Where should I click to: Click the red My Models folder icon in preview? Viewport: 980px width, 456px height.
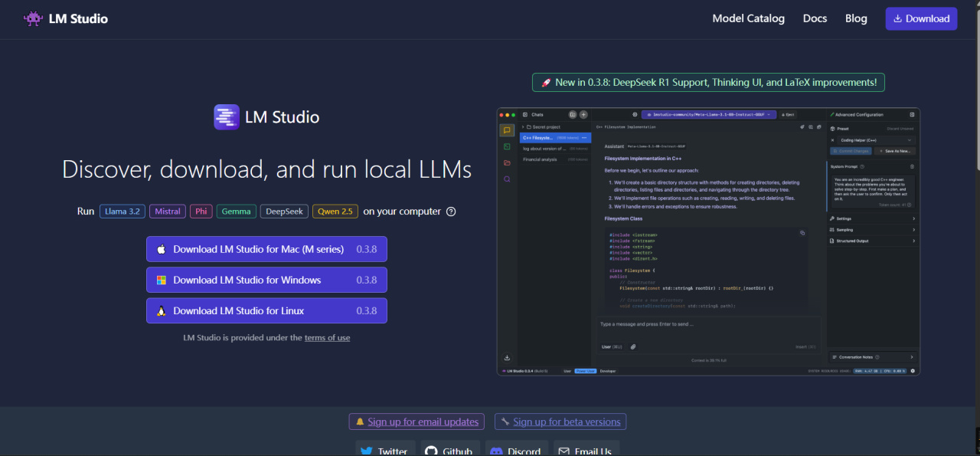[507, 162]
